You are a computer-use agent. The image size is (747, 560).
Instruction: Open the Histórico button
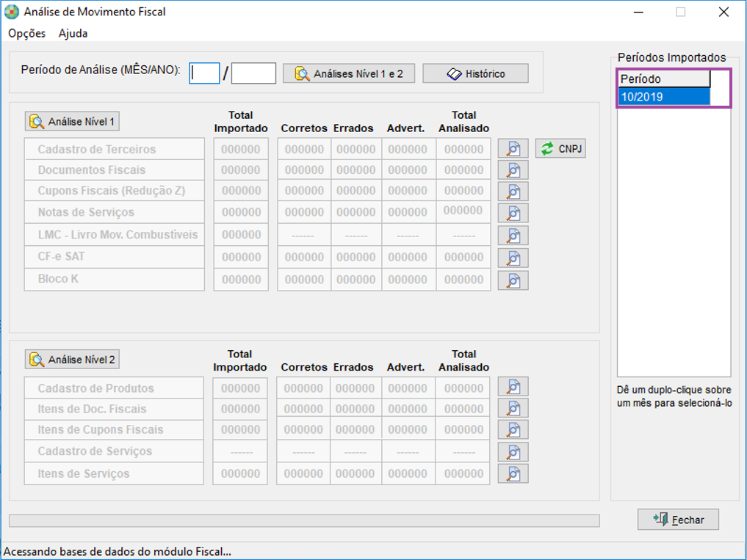(x=475, y=74)
